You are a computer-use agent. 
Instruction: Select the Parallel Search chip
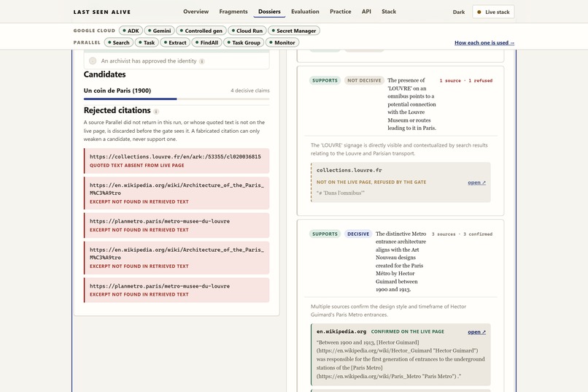[x=119, y=43]
